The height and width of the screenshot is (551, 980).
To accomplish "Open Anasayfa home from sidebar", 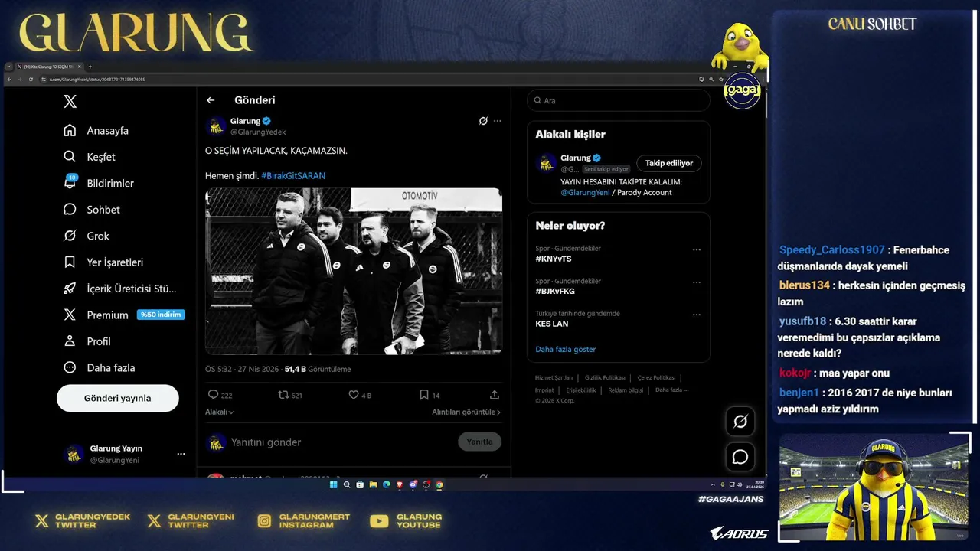I will 96,131.
